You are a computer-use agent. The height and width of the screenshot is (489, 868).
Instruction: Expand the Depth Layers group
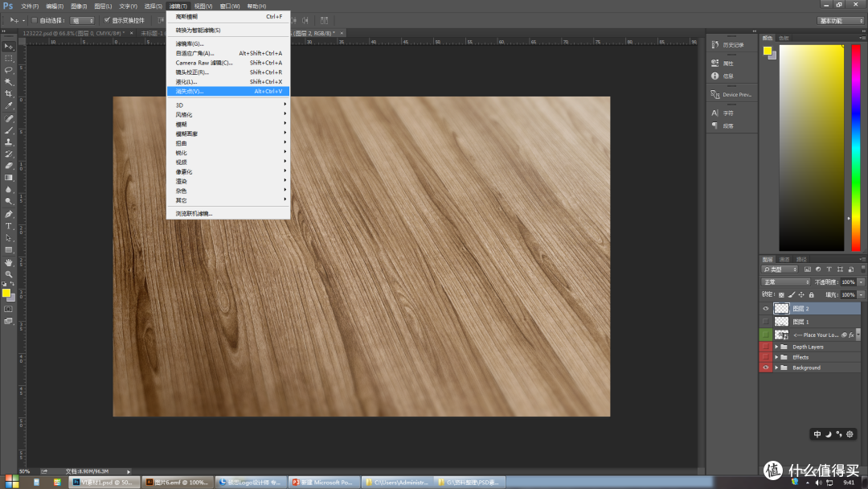pos(776,347)
